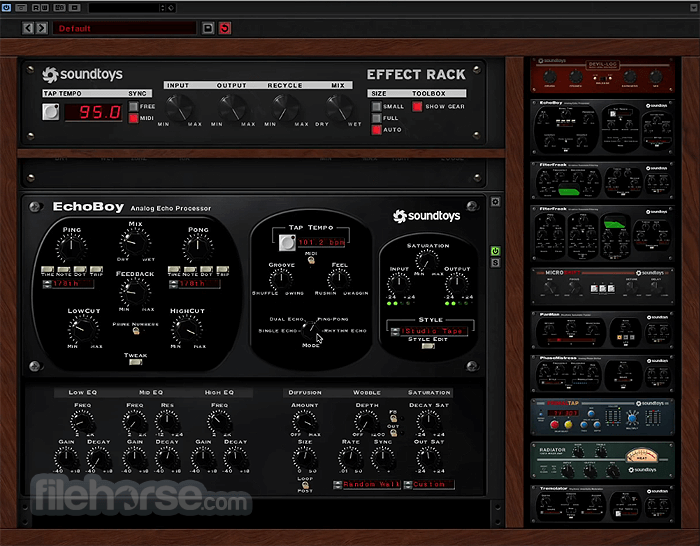Click the Effect Rack MIX knob
This screenshot has width=700, height=546.
(x=339, y=108)
